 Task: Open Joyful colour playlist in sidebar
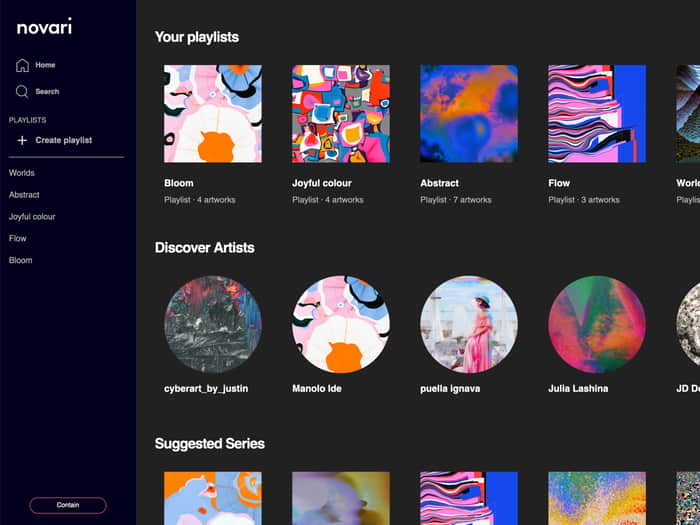(32, 217)
